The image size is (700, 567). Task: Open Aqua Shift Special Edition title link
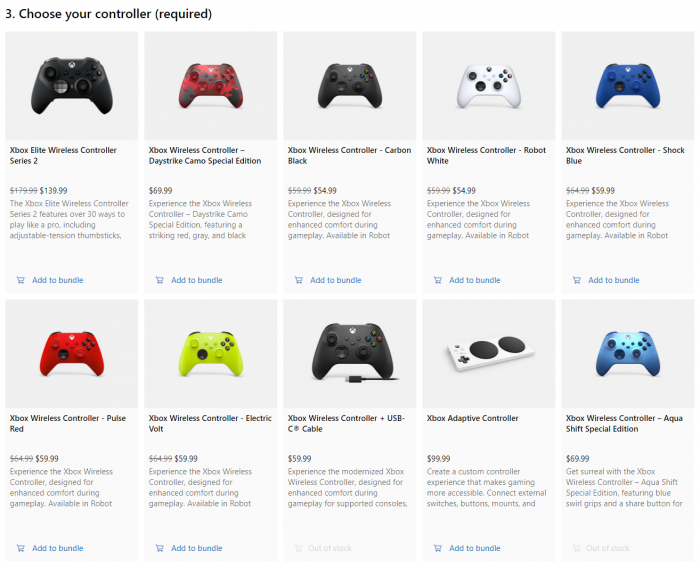pyautogui.click(x=624, y=423)
